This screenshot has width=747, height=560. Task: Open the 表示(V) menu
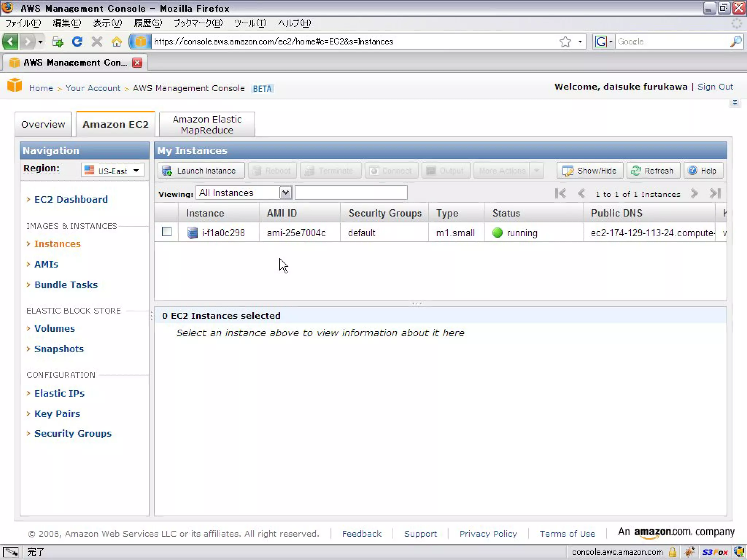coord(107,23)
